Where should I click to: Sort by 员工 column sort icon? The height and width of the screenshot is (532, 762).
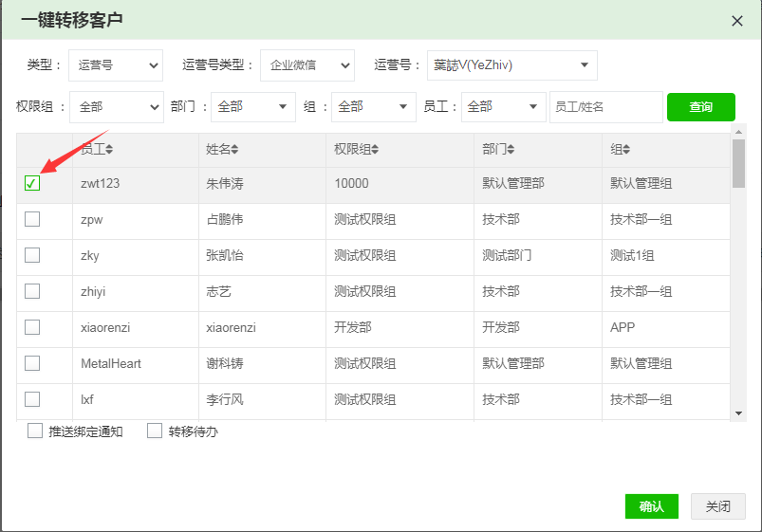(x=109, y=150)
